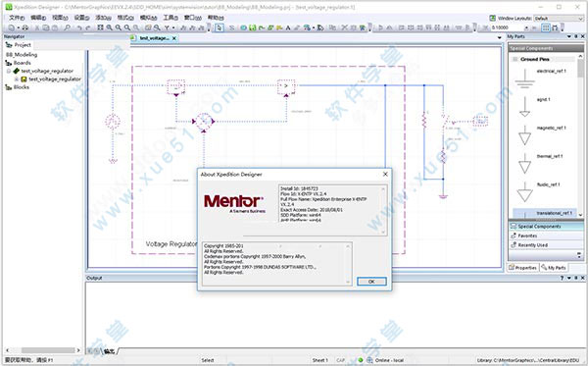Open the 帮助 (Help) menu
Viewport: 588px width, 366px height.
[x=216, y=18]
